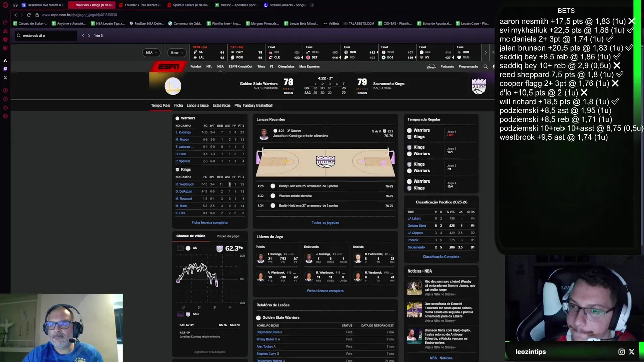This screenshot has width=644, height=362.
Task: Click the Kings logo on court graphic
Action: coord(326,161)
